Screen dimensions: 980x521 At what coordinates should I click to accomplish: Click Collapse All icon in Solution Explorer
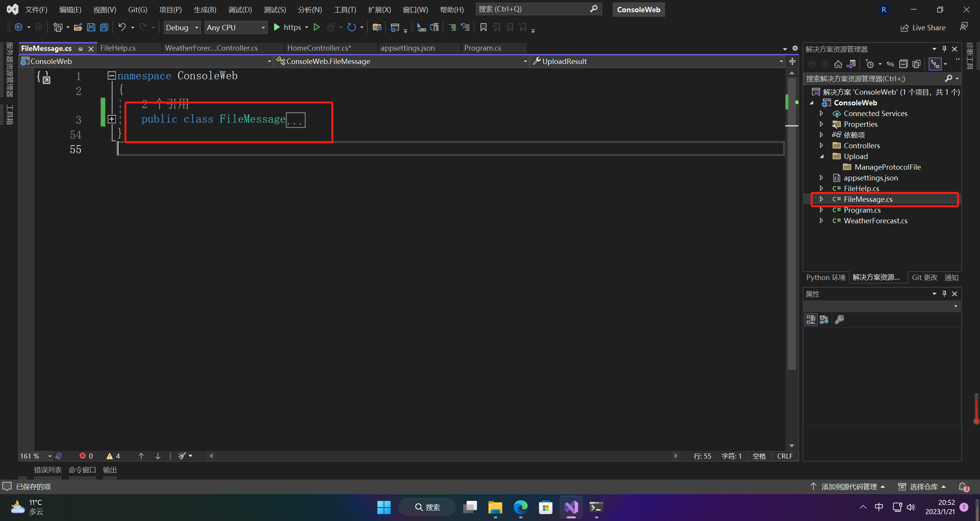(x=903, y=64)
